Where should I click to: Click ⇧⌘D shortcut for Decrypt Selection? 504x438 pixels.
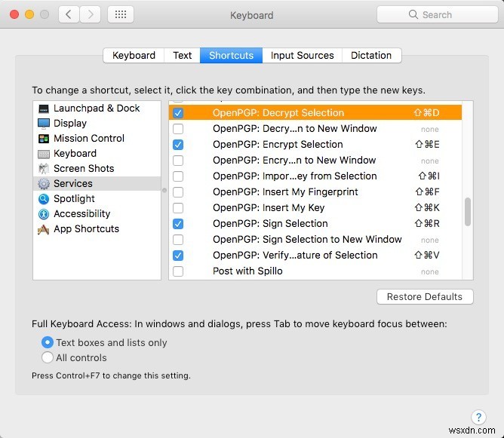pyautogui.click(x=426, y=113)
